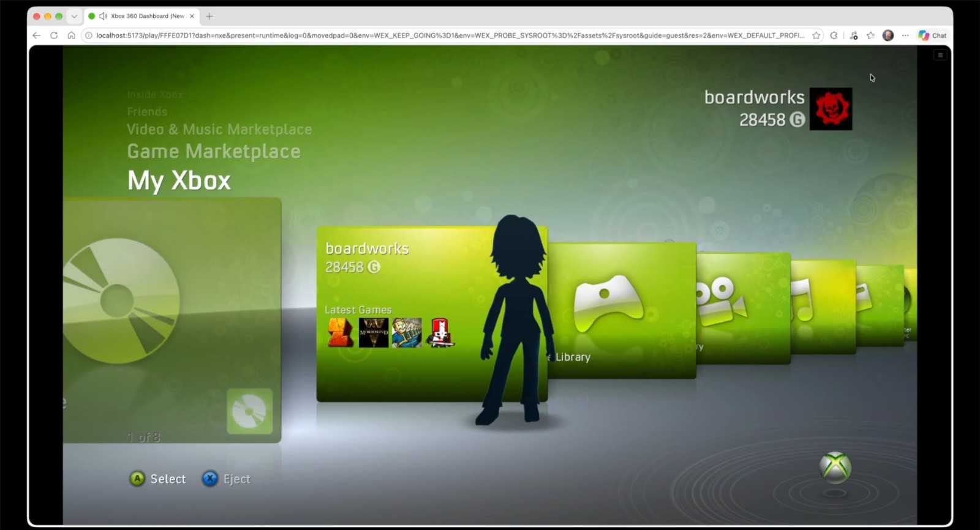Open the favorites list
Viewport: 980px width, 530px height.
[x=870, y=35]
